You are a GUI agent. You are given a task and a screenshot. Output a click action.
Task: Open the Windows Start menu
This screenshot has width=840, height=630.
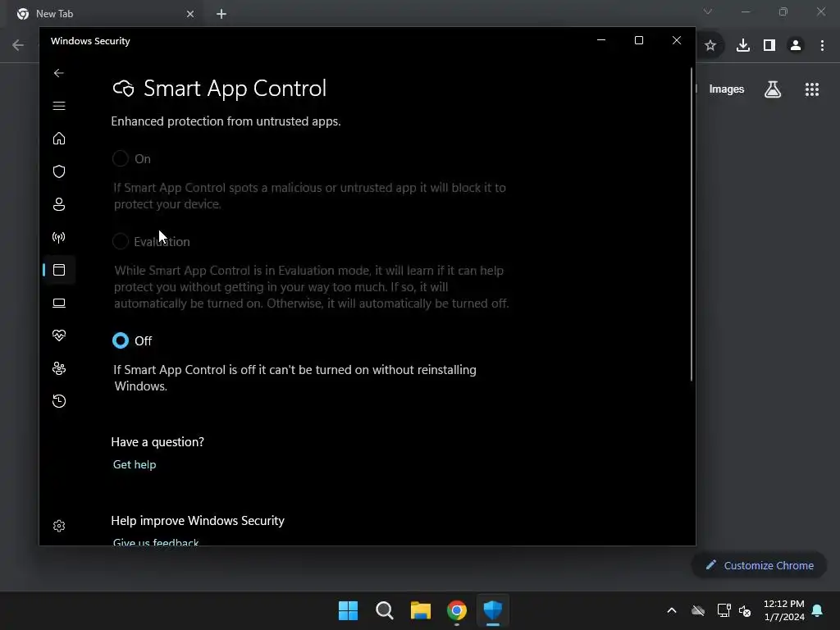[348, 610]
